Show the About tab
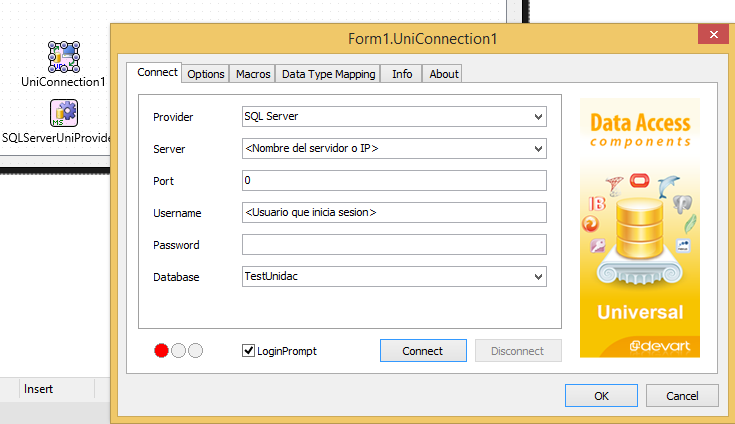Image resolution: width=735 pixels, height=424 pixels. pos(443,74)
